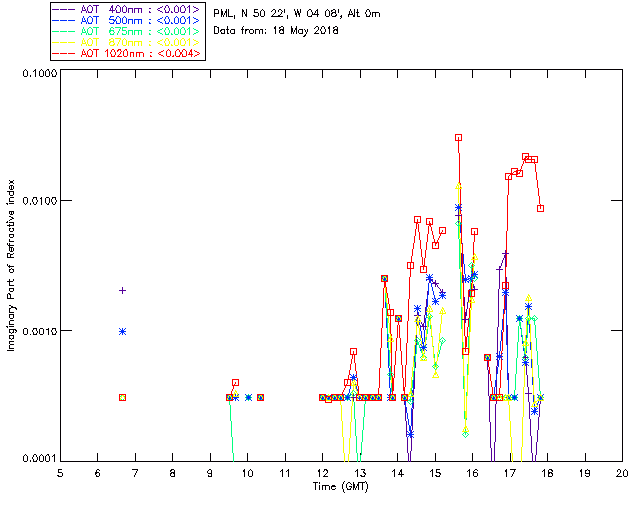Click the blue asterisk marker at hour 10
Image resolution: width=640 pixels, height=512 pixels.
pos(248,397)
